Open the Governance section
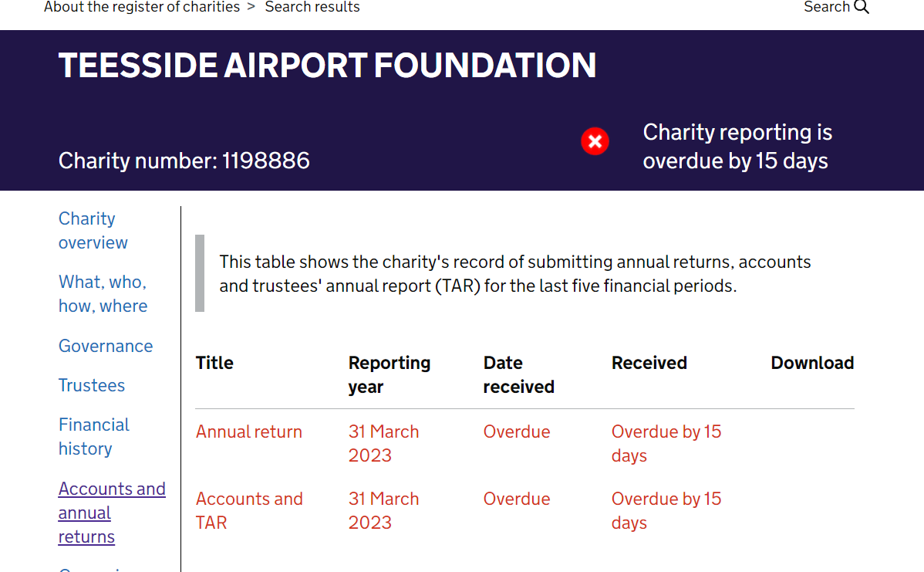Screen dimensions: 924x572 106,346
